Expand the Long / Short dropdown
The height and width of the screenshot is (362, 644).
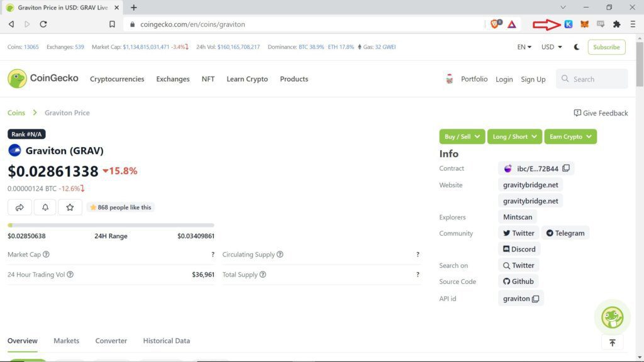click(x=514, y=136)
